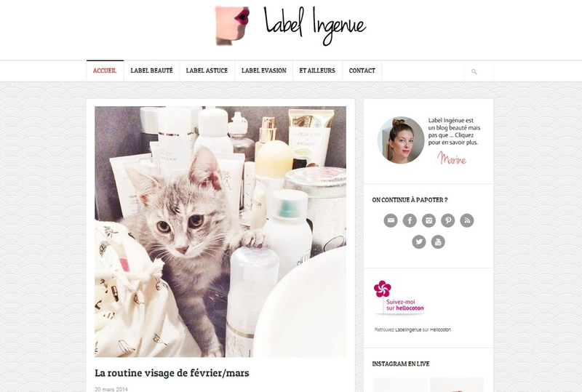Open La routine visage de février/mars article

pos(172,372)
